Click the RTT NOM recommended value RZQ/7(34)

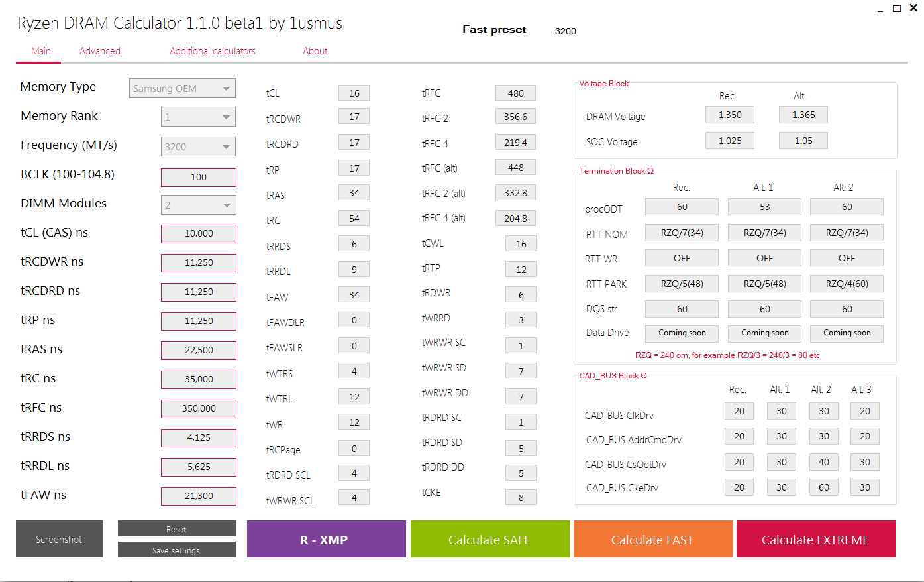tap(682, 233)
